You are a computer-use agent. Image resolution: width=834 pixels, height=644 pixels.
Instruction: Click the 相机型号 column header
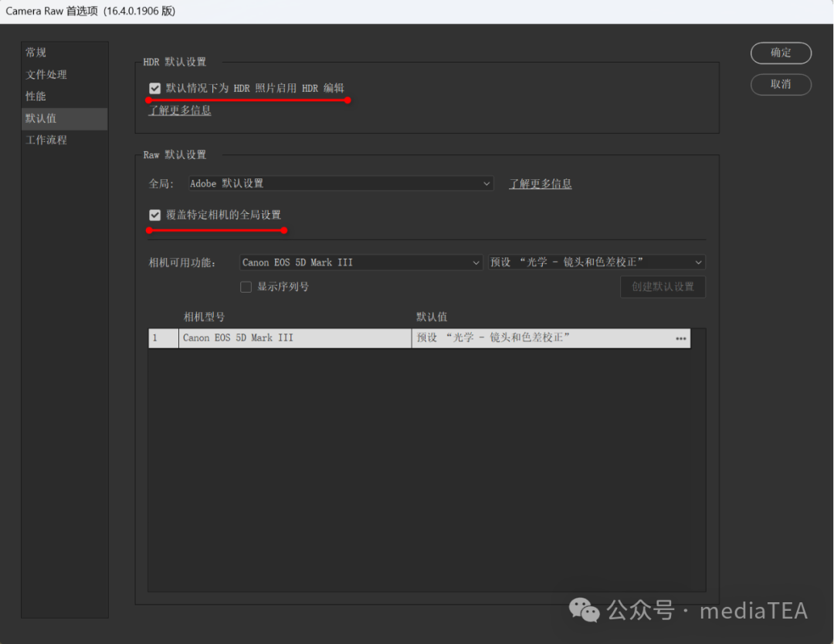point(204,317)
